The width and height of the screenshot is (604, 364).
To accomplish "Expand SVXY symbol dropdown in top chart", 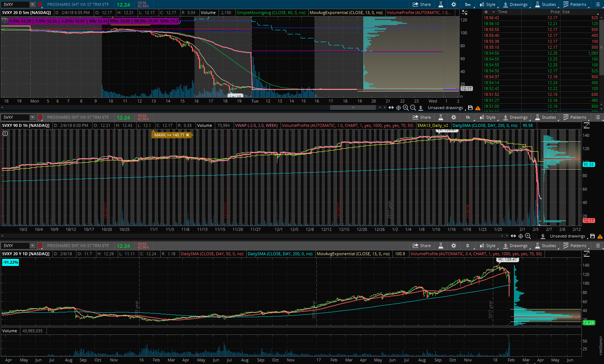I will click(32, 4).
